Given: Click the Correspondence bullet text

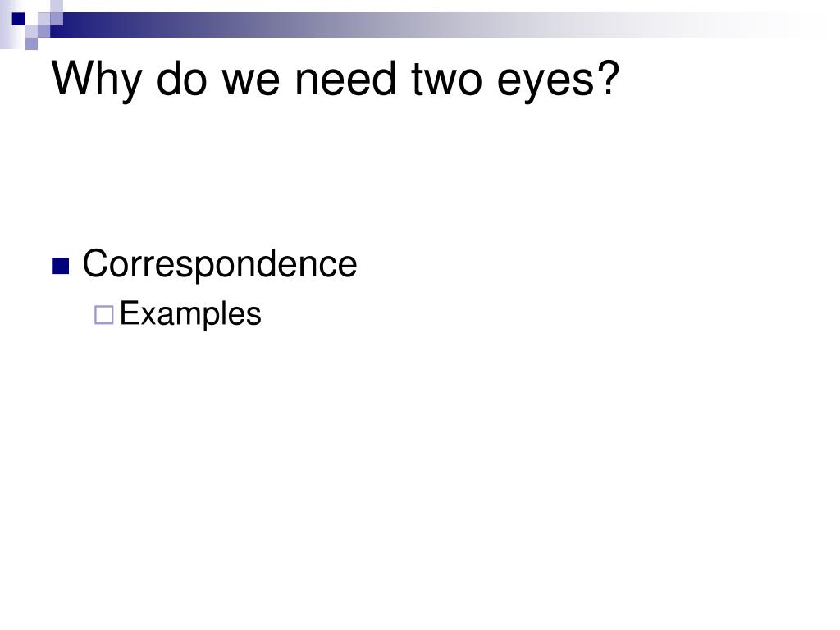Looking at the screenshot, I should (220, 264).
